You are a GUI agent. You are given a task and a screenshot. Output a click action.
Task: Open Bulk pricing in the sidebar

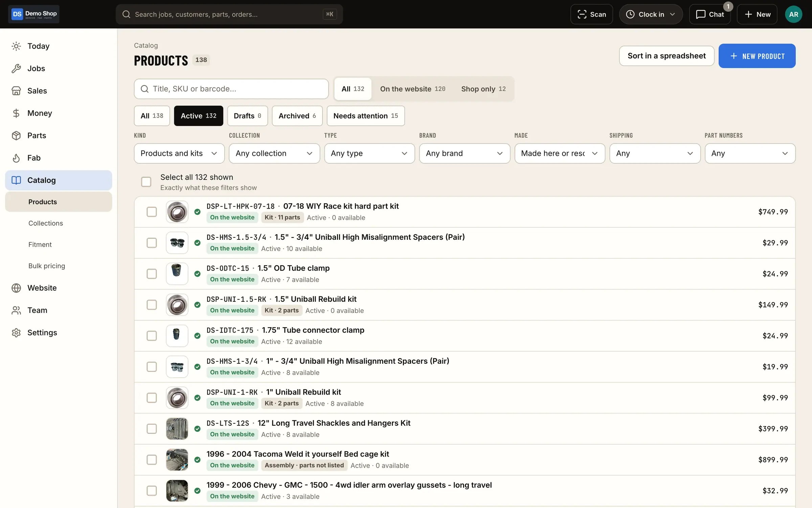47,266
